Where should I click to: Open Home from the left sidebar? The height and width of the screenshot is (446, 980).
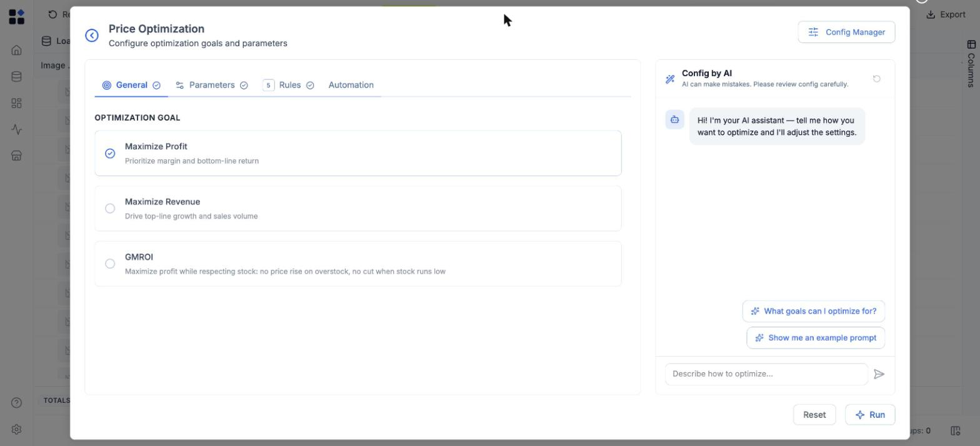(x=17, y=50)
